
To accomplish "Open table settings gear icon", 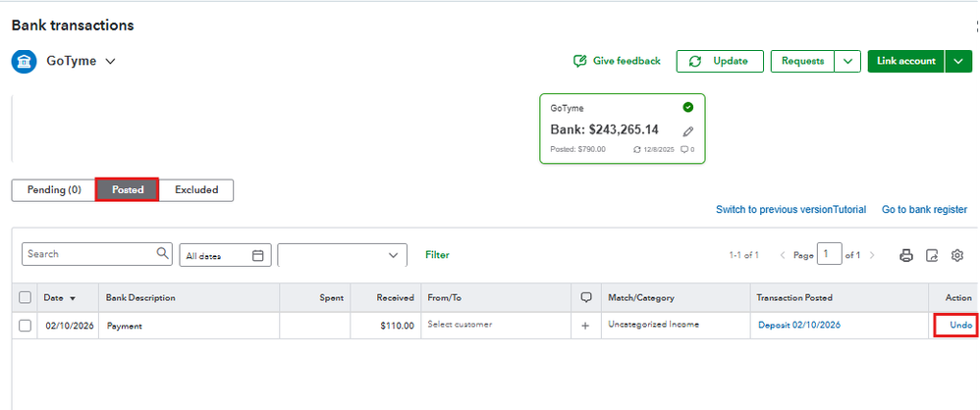I will [x=957, y=255].
